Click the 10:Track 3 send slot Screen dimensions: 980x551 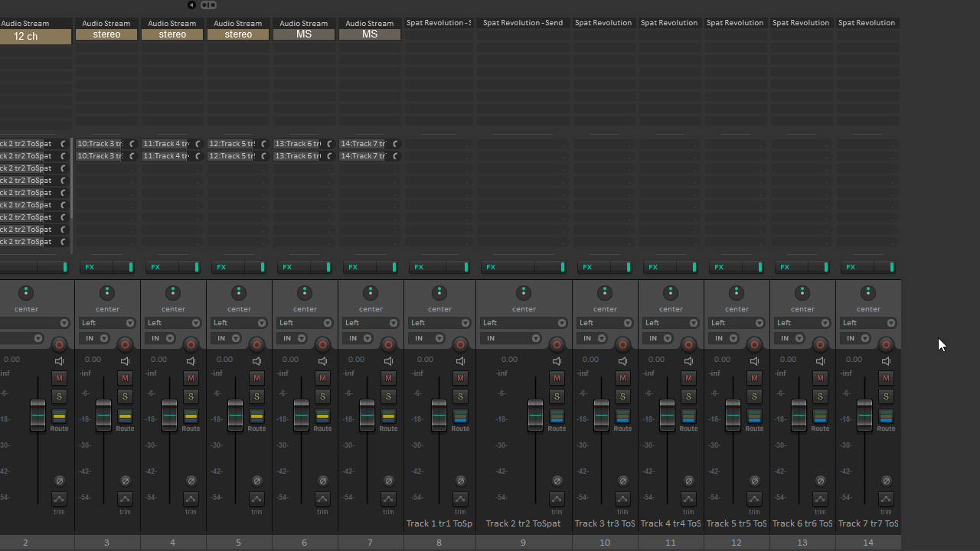point(100,144)
